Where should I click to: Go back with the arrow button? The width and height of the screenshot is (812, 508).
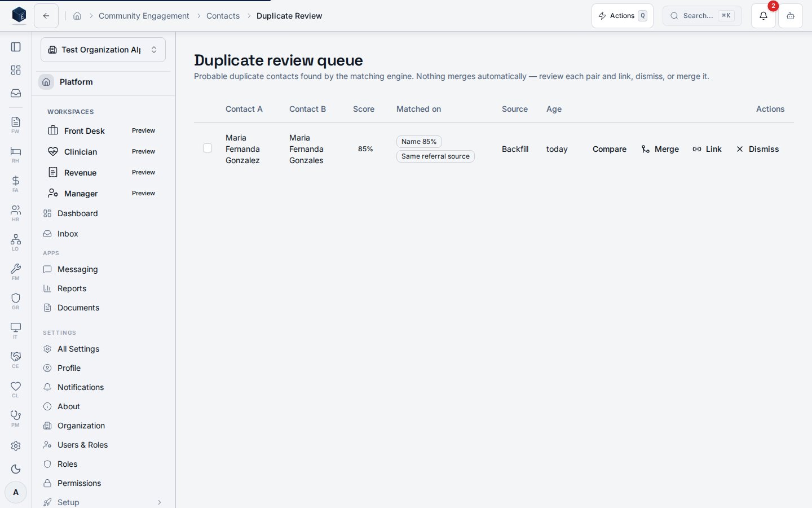[46, 16]
